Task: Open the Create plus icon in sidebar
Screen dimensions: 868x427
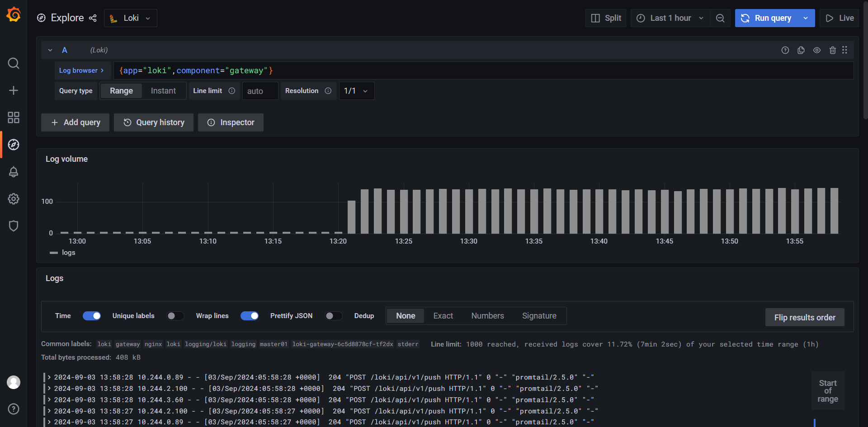Action: (x=14, y=90)
